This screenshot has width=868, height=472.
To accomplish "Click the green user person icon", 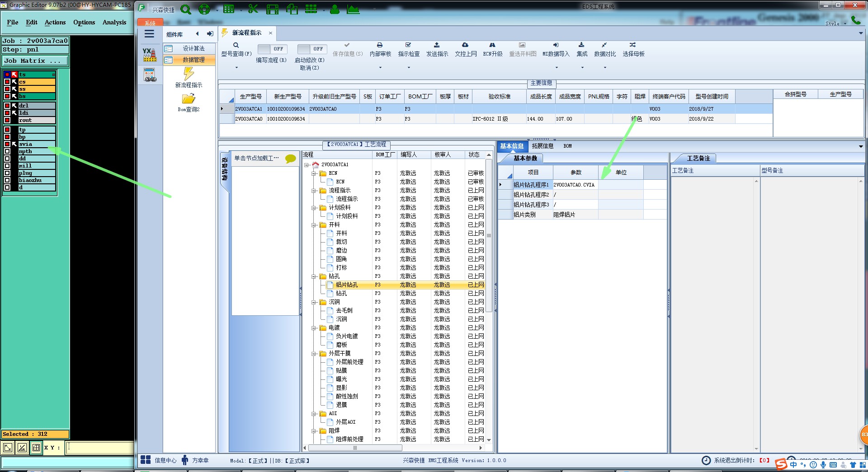I will coord(335,9).
